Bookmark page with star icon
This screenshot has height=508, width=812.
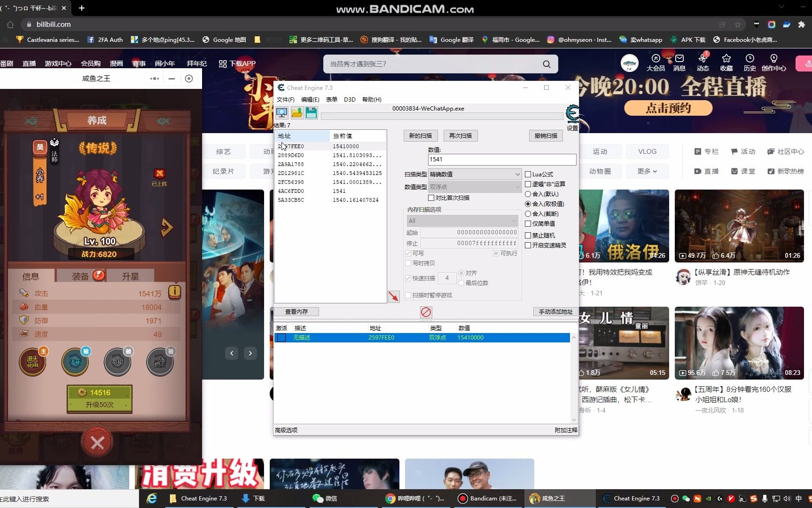pyautogui.click(x=738, y=24)
